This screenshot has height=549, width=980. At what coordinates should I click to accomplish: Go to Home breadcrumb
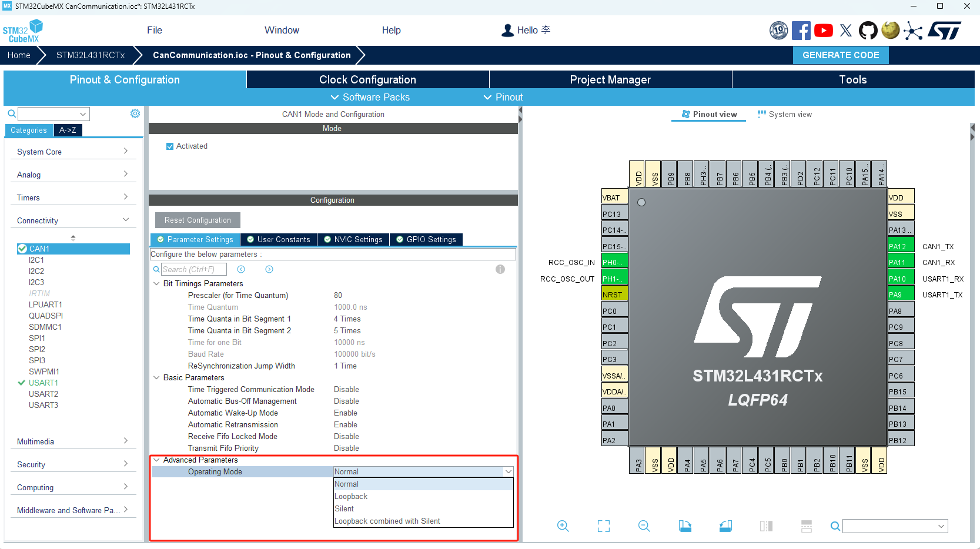coord(19,55)
